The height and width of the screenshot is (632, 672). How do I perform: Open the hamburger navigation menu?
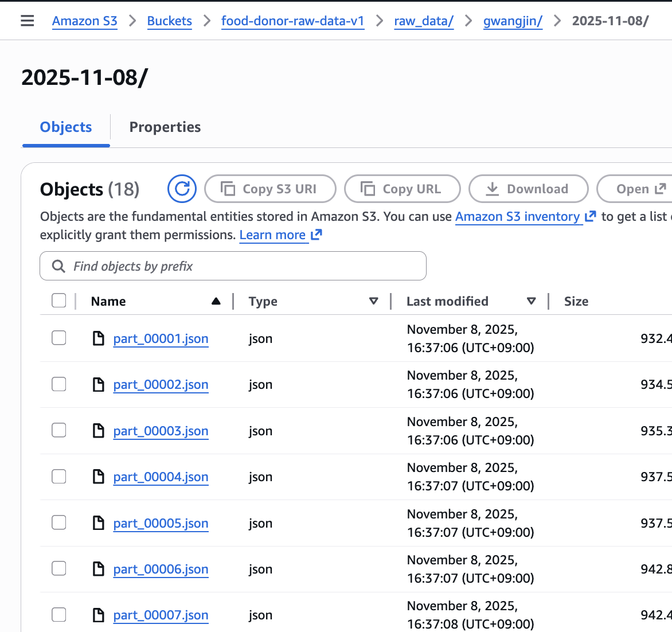pos(28,21)
